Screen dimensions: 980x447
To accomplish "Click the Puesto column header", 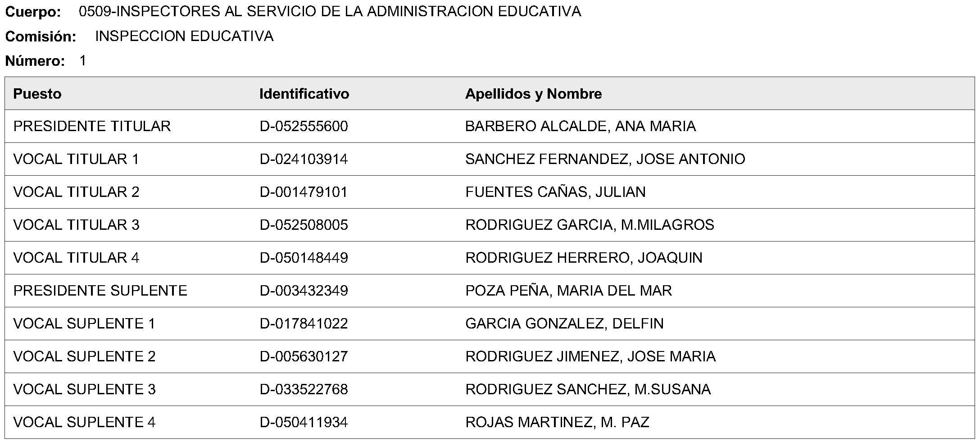I will pos(37,94).
